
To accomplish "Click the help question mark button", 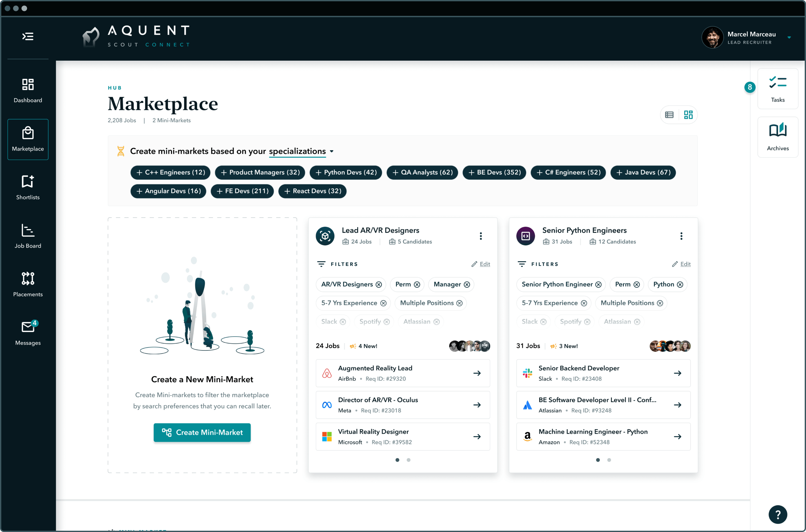I will (777, 514).
